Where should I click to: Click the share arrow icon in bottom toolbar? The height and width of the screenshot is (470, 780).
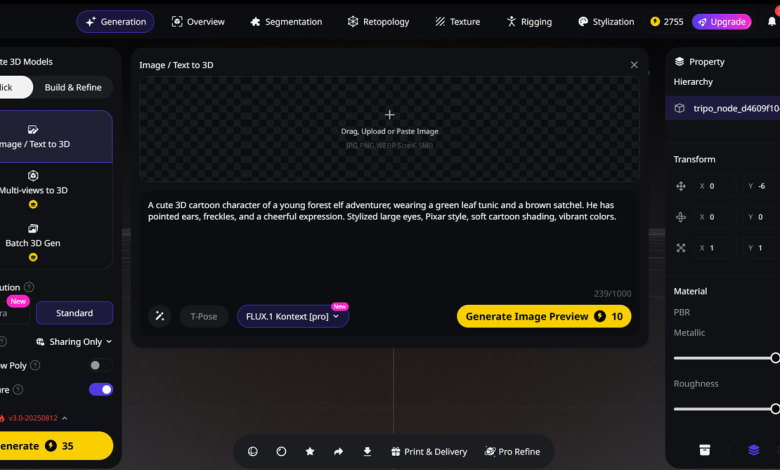338,452
